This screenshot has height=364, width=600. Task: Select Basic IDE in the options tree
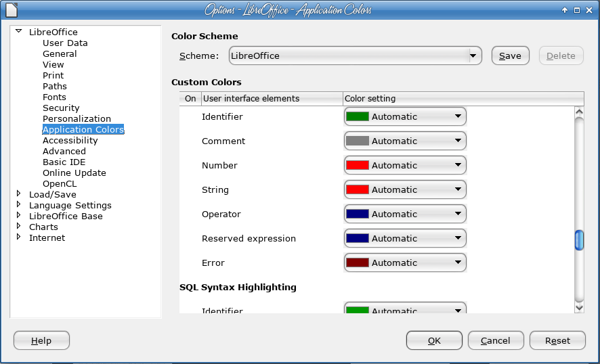pos(64,162)
